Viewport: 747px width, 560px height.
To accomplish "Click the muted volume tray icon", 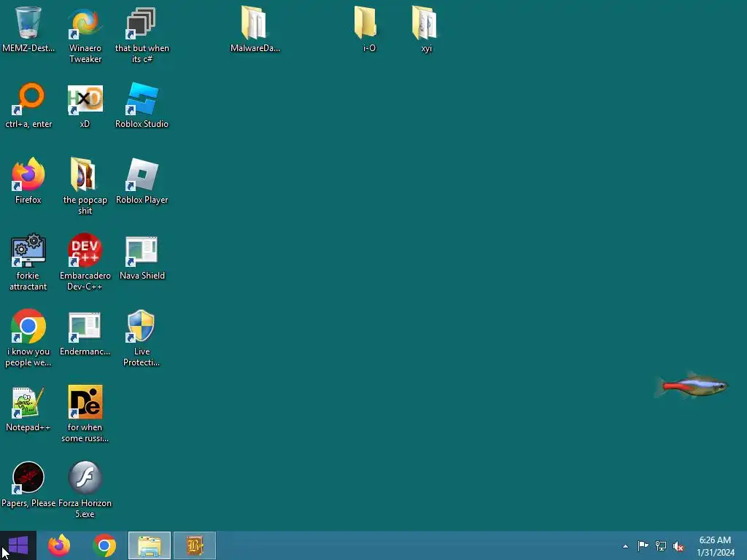I will click(x=678, y=546).
